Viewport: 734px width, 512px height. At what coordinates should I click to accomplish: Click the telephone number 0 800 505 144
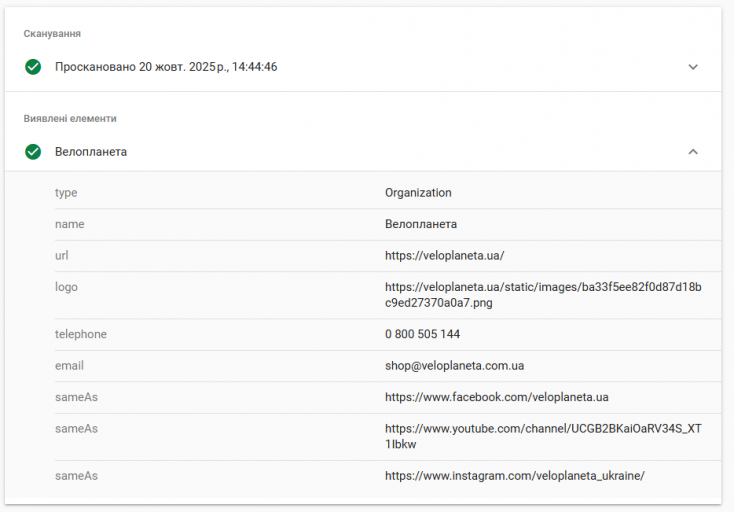pos(422,334)
